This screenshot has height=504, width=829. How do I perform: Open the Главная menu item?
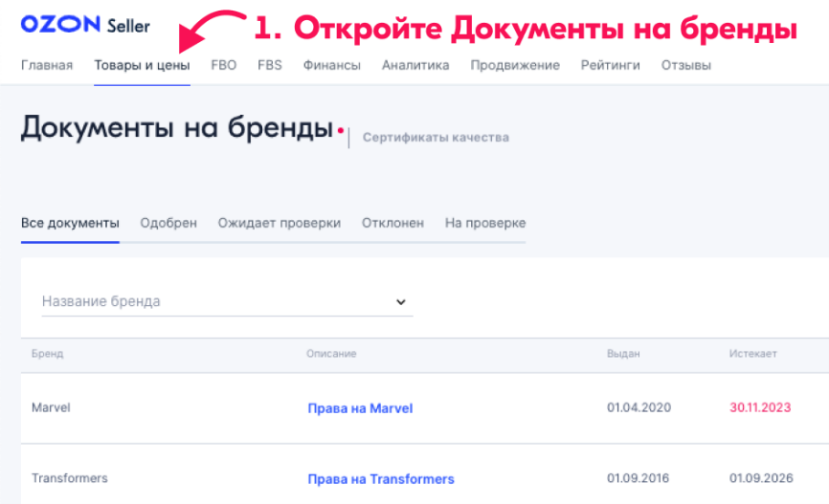click(x=47, y=66)
